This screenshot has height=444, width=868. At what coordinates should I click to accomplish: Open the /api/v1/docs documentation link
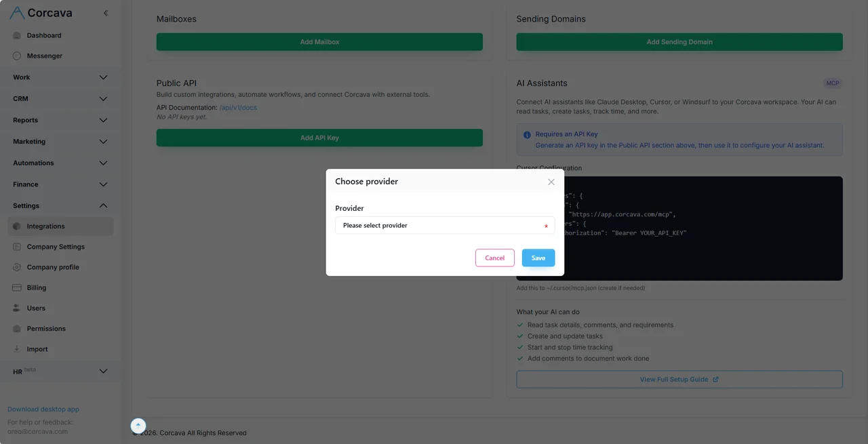coord(238,108)
